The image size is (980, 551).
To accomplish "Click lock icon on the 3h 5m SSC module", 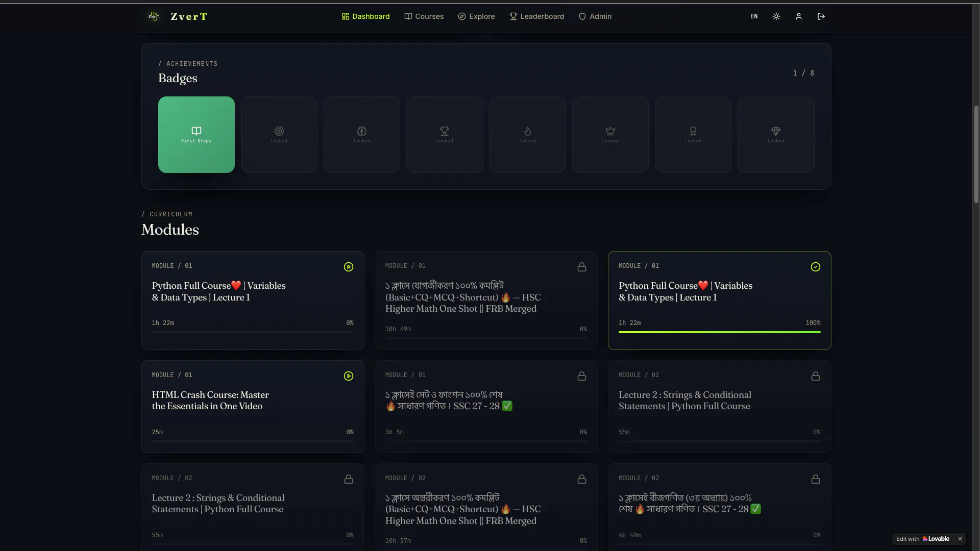I will pos(582,376).
